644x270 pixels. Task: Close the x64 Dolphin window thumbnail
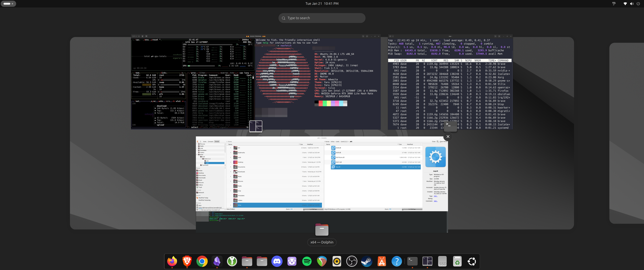pyautogui.click(x=448, y=136)
